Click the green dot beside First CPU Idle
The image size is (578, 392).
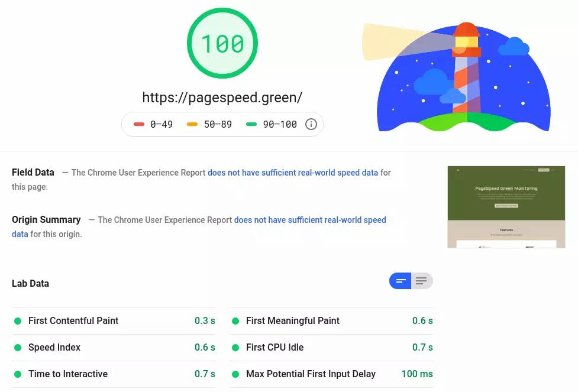point(235,348)
